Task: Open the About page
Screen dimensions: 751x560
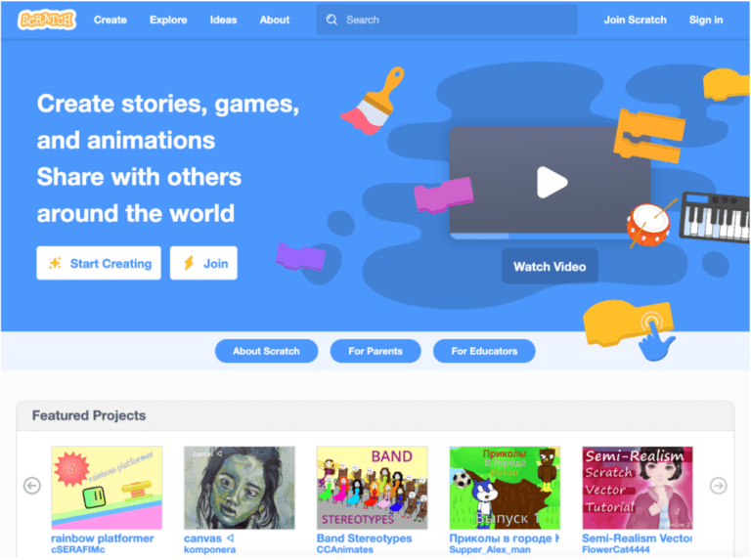Action: tap(275, 20)
